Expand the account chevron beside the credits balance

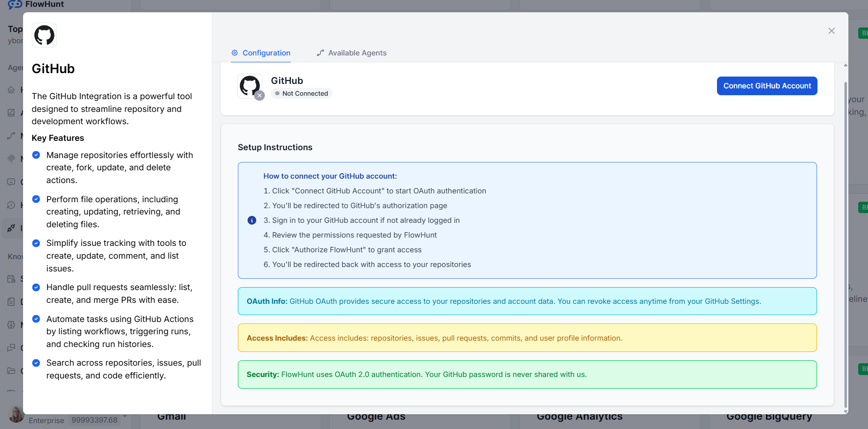click(125, 416)
